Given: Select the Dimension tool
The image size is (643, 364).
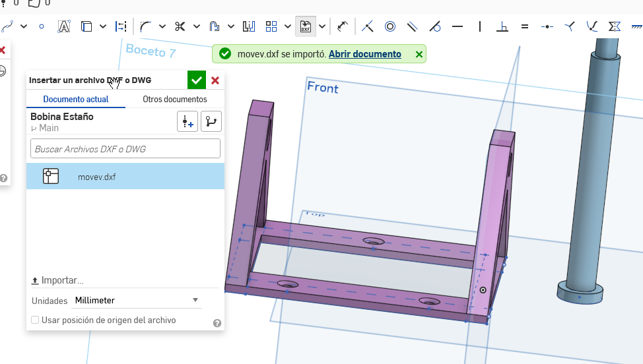Looking at the screenshot, I should 342,26.
